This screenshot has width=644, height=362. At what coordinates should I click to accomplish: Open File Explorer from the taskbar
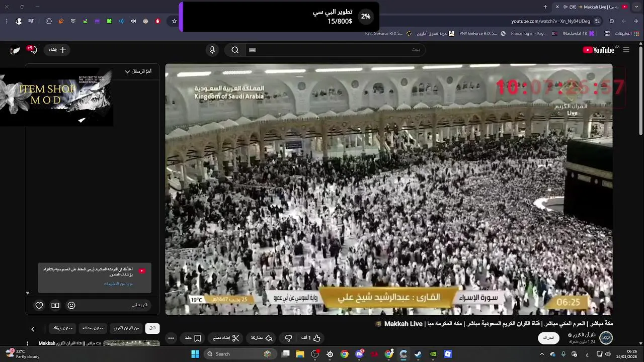(x=300, y=354)
